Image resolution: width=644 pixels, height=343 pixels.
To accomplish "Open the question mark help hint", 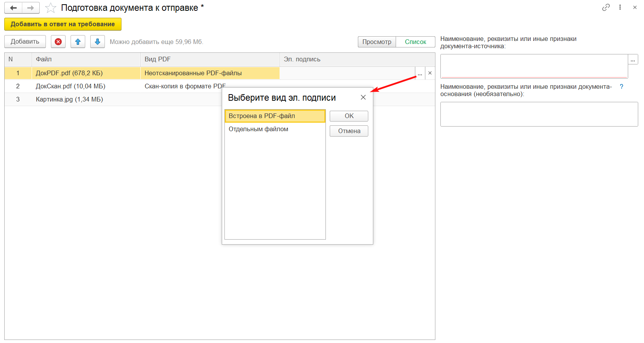I will (x=621, y=87).
